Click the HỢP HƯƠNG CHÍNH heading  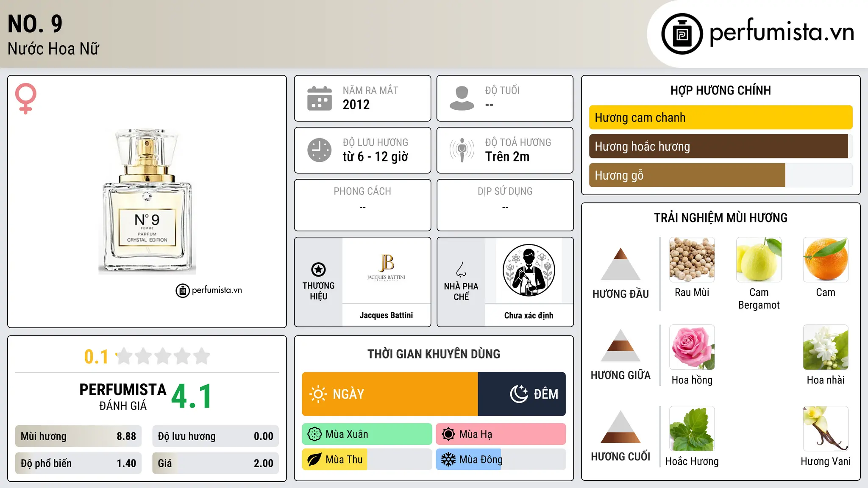[x=721, y=90]
